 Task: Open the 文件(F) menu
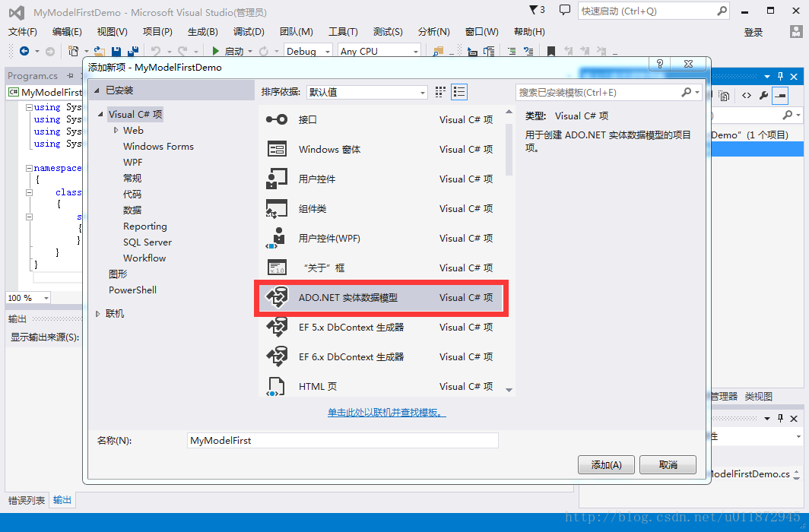pos(23,32)
